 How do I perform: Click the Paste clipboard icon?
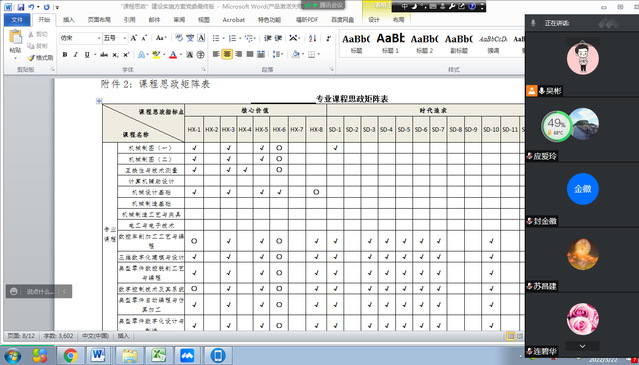[x=15, y=43]
